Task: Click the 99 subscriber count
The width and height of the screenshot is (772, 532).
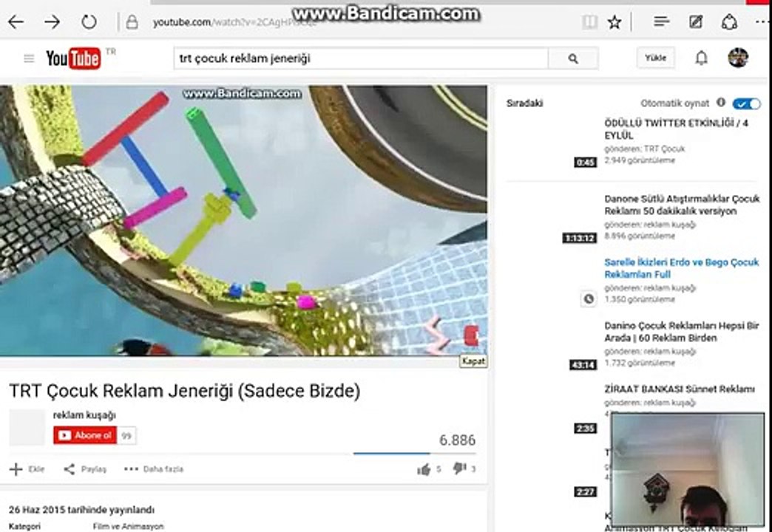Action: coord(126,435)
